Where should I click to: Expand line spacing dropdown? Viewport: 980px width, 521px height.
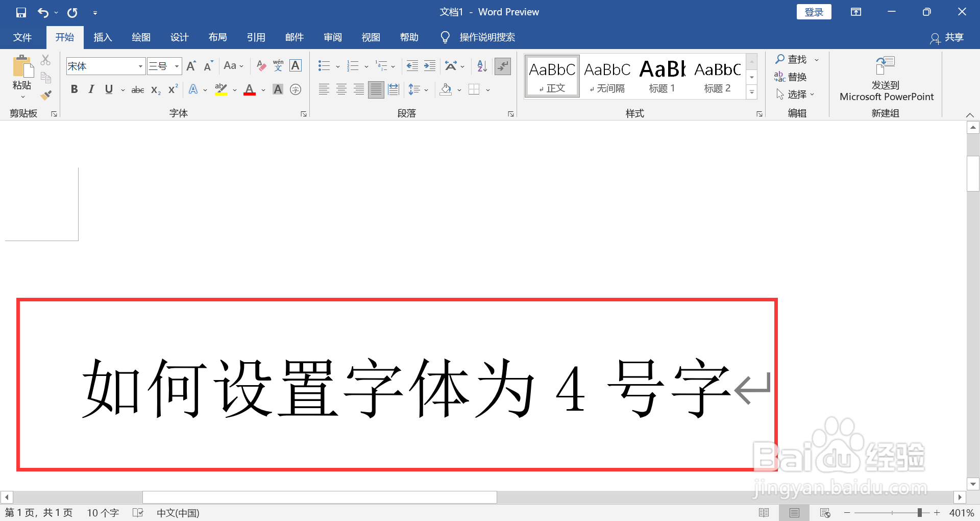[x=426, y=90]
